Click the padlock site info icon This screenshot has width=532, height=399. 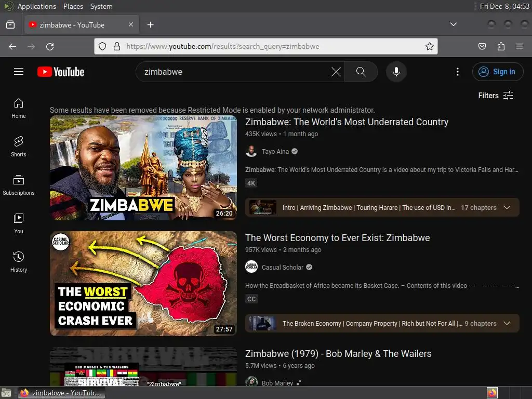[x=117, y=46]
